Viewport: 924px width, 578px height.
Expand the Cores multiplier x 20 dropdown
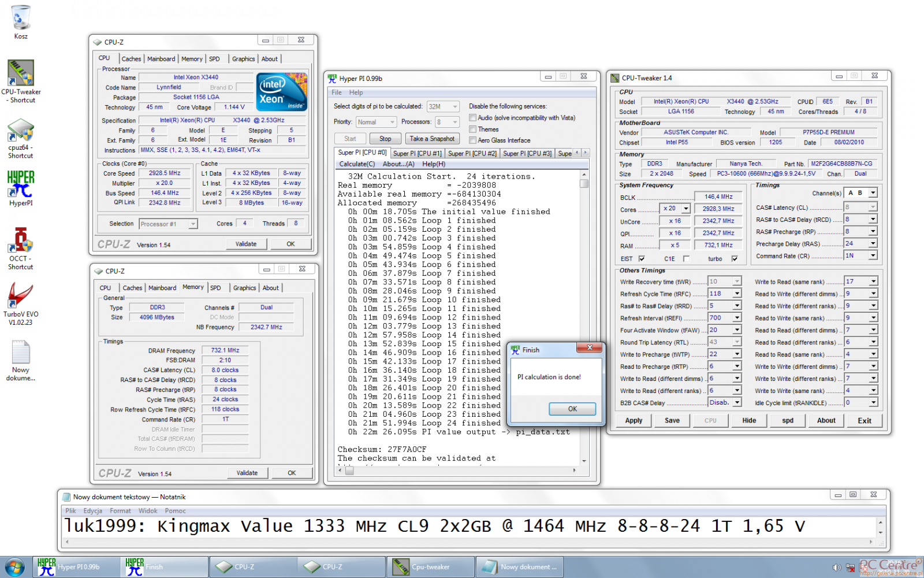tap(685, 209)
